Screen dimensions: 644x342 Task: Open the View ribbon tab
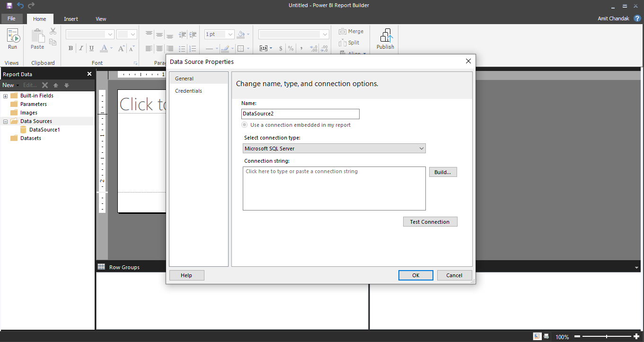pos(101,19)
